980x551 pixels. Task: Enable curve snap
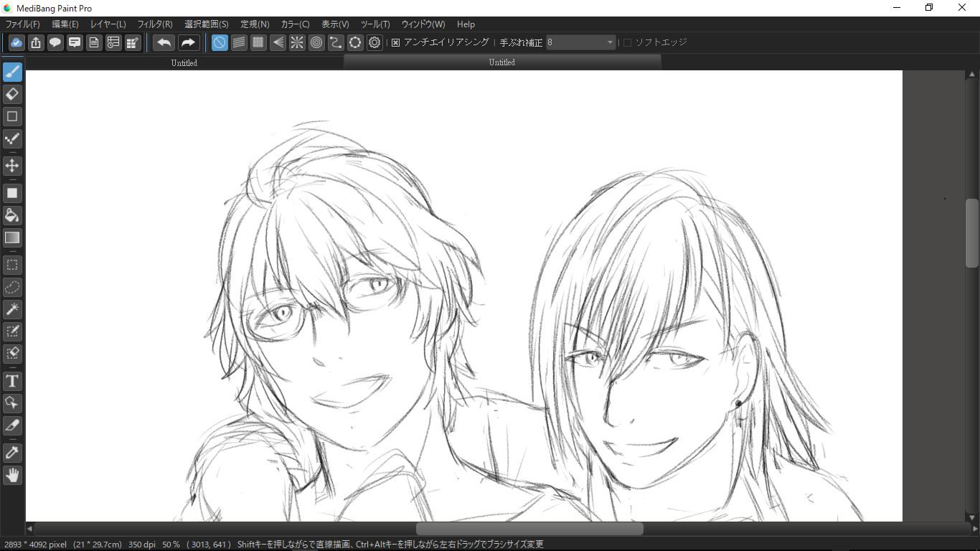pyautogui.click(x=336, y=42)
